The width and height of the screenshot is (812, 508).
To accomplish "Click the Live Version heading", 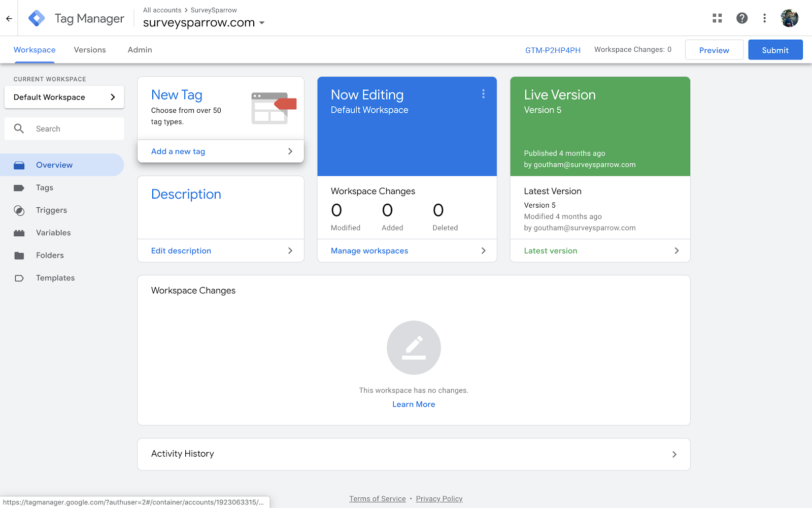I will coord(560,95).
